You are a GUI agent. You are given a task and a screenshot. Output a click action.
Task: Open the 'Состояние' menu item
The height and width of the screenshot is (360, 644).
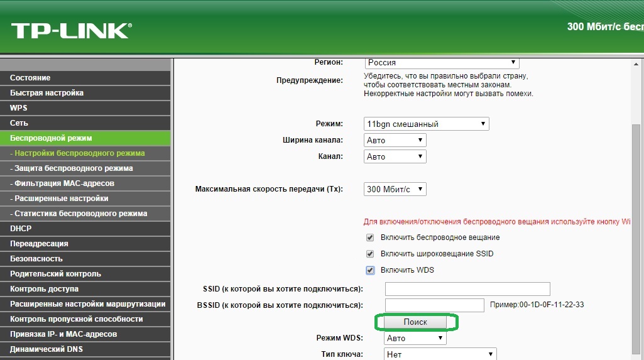point(30,78)
